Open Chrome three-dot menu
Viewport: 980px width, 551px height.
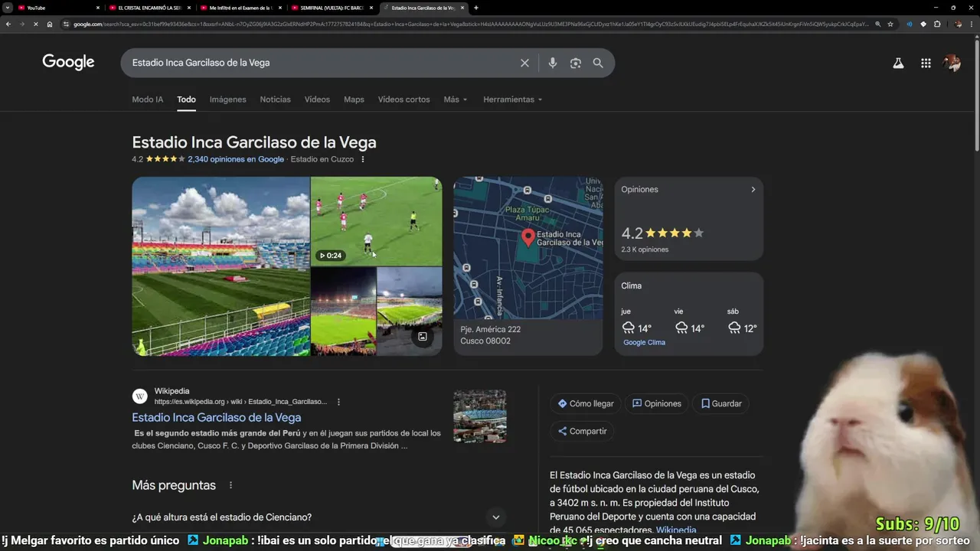972,24
